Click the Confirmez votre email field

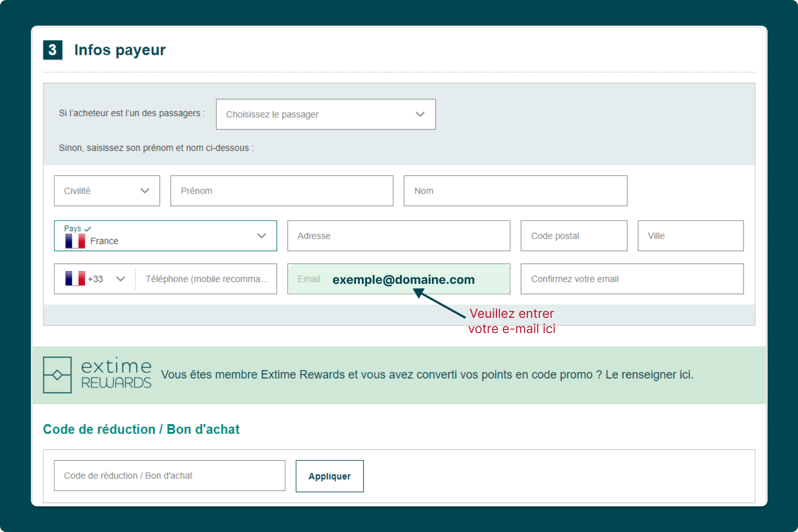[631, 279]
